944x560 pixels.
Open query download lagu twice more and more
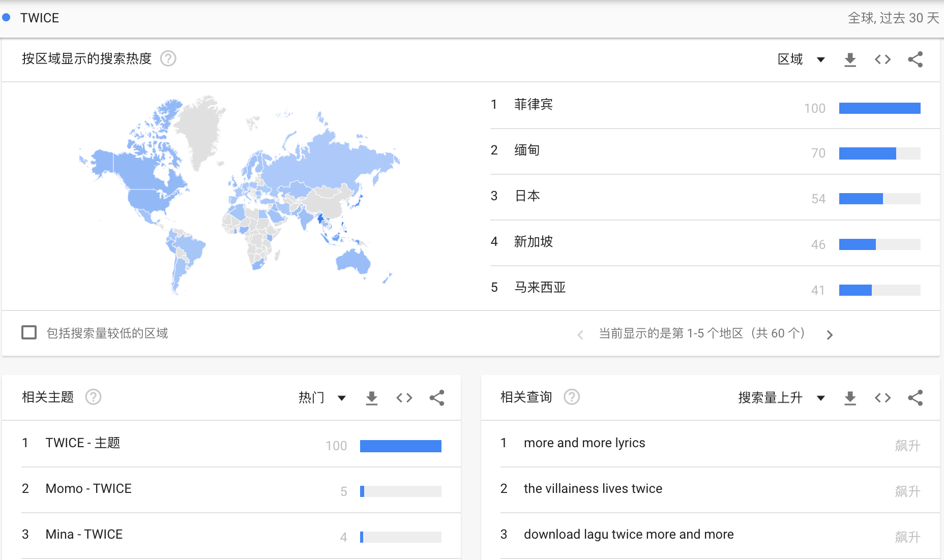tap(629, 535)
